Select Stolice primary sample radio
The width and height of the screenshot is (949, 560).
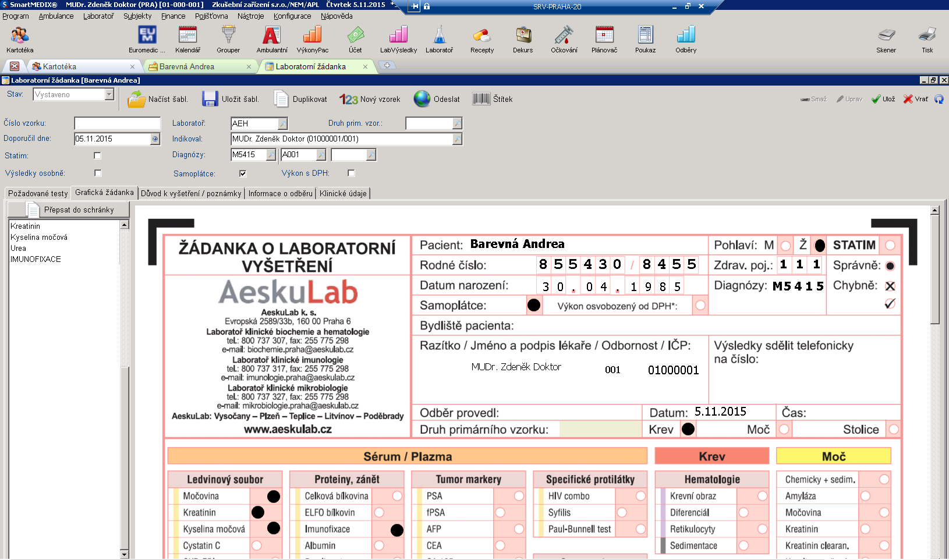(893, 429)
